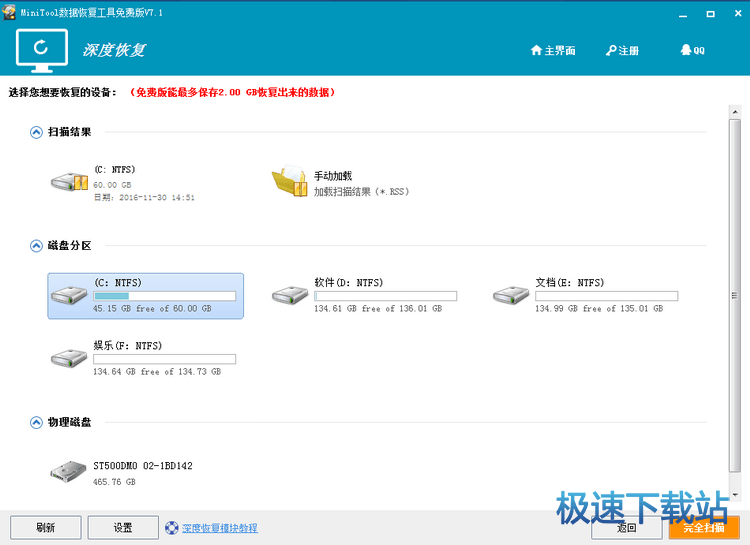Click the vertical scrollbar thumb
Screen dimensions: 750x545
click(x=735, y=296)
